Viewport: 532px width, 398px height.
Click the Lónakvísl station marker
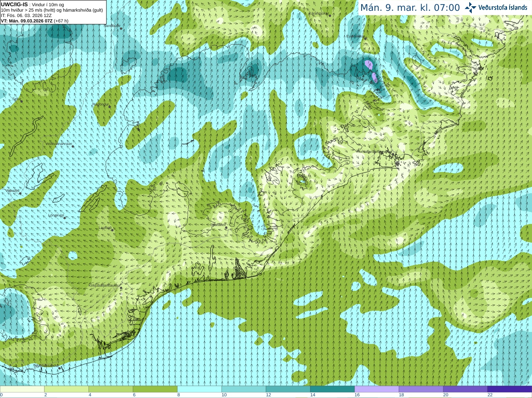(64, 218)
